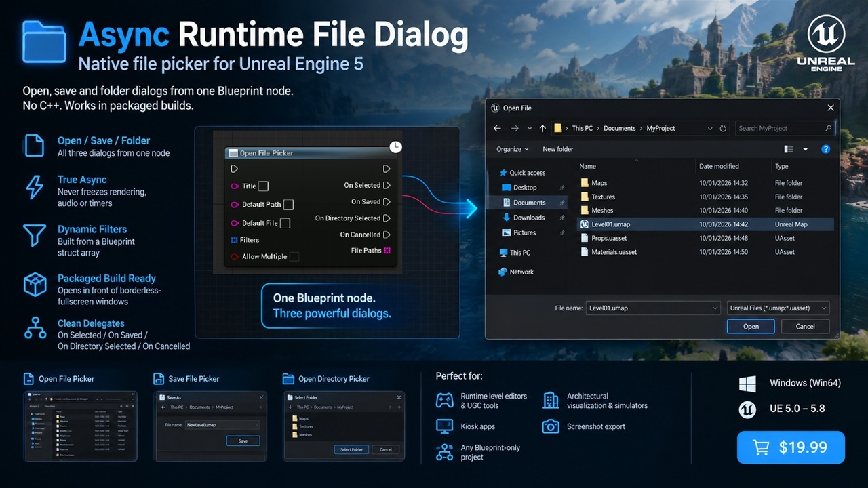This screenshot has width=868, height=488.
Task: Sort by Date modified column header
Action: [719, 166]
